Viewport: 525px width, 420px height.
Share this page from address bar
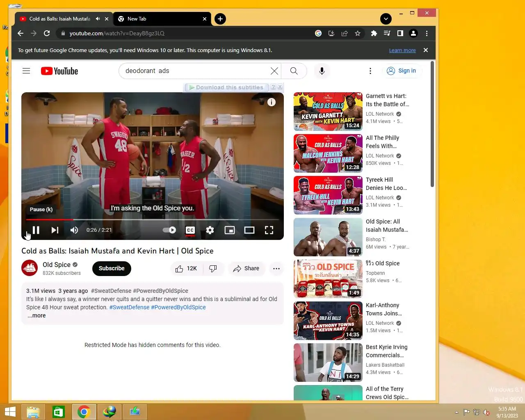pos(345,33)
